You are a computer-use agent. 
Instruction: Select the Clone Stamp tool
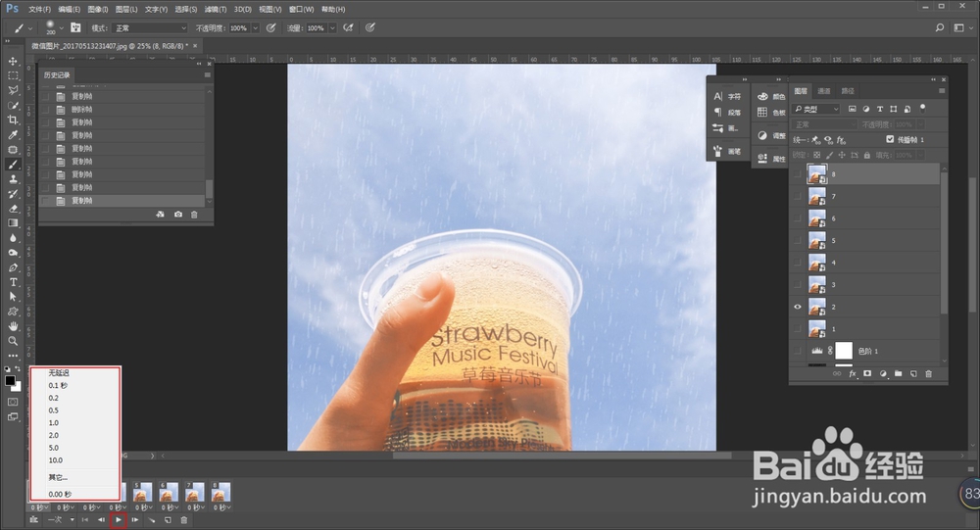pos(13,179)
